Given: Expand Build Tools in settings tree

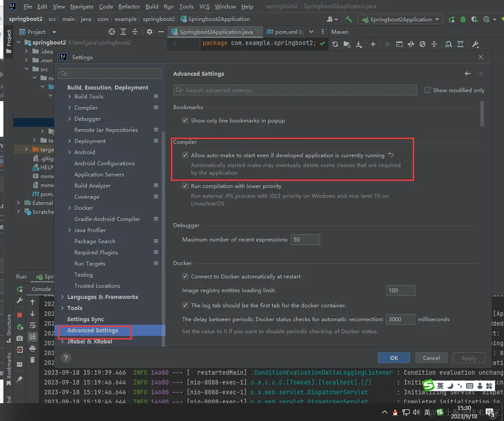Looking at the screenshot, I should [x=69, y=97].
